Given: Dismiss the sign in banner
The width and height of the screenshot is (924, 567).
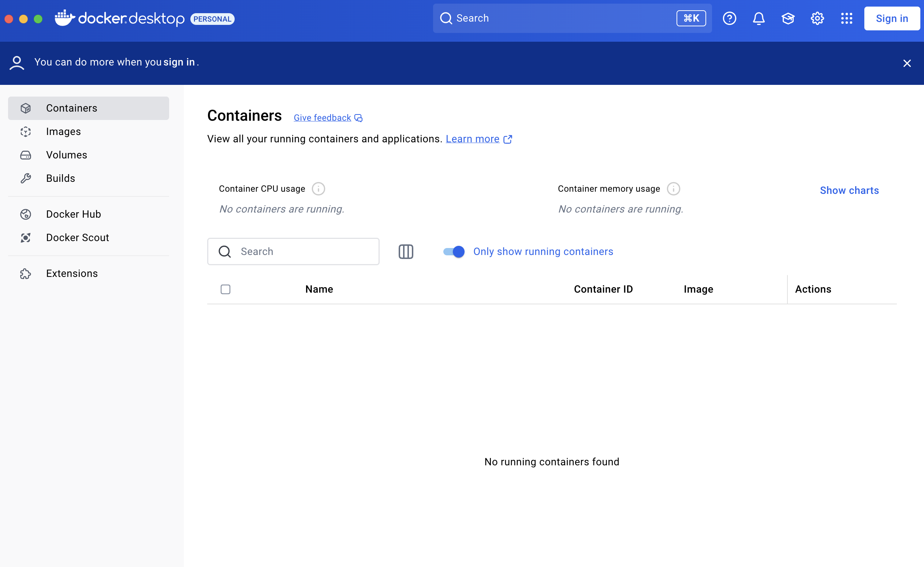Looking at the screenshot, I should tap(907, 63).
